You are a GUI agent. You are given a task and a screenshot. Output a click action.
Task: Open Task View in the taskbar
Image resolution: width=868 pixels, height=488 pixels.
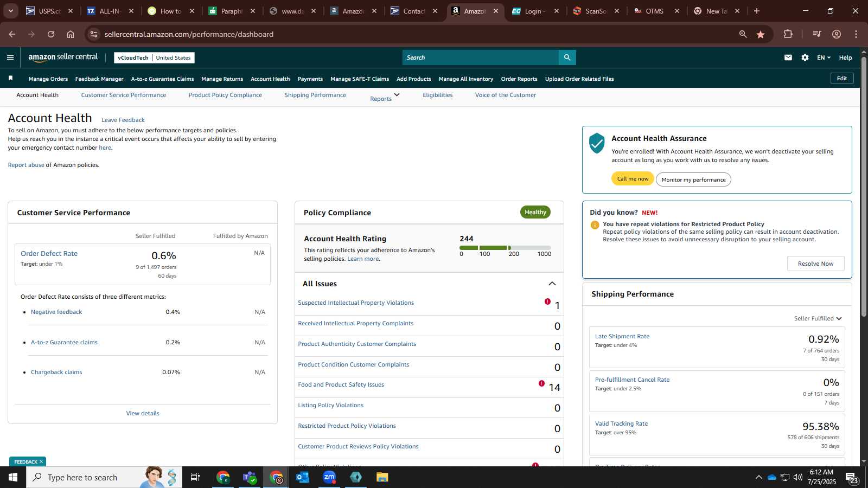tap(195, 477)
